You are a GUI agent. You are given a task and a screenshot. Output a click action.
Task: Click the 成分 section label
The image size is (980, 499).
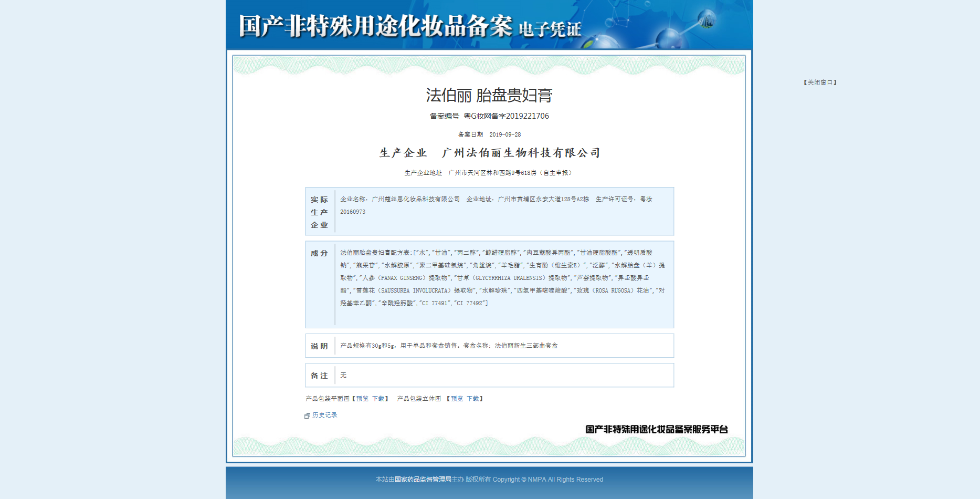(319, 253)
